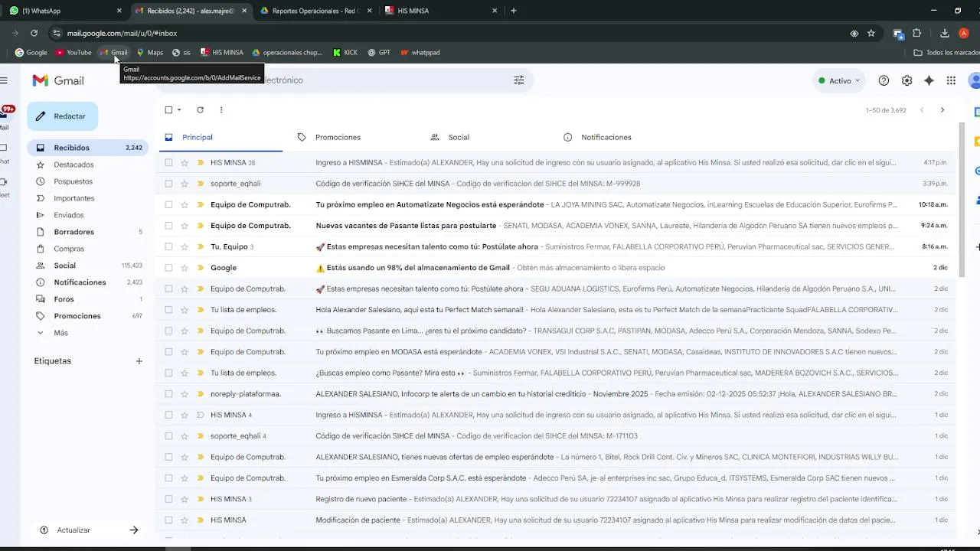The width and height of the screenshot is (980, 551).
Task: Open select-all dropdown arrow
Action: click(179, 109)
